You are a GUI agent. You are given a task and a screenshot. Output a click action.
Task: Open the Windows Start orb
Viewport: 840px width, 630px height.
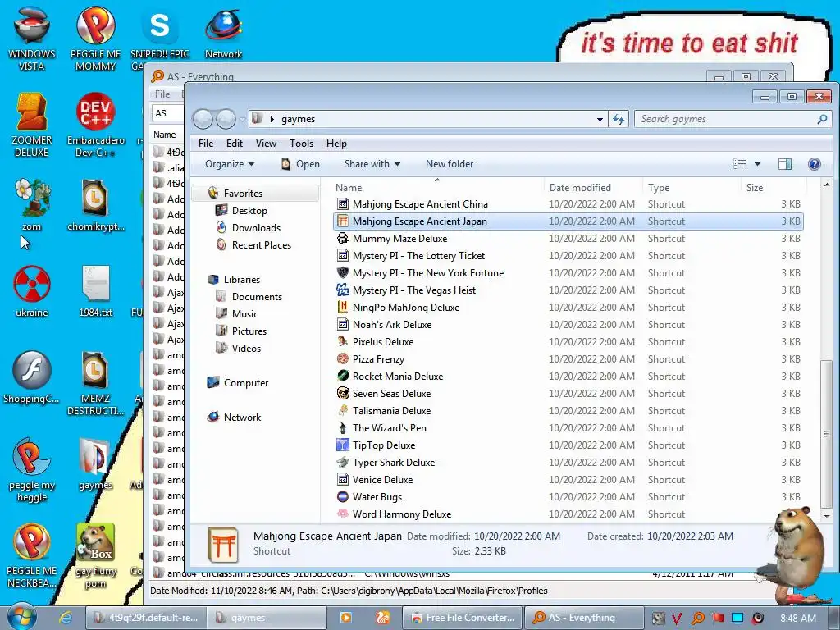pos(21,617)
